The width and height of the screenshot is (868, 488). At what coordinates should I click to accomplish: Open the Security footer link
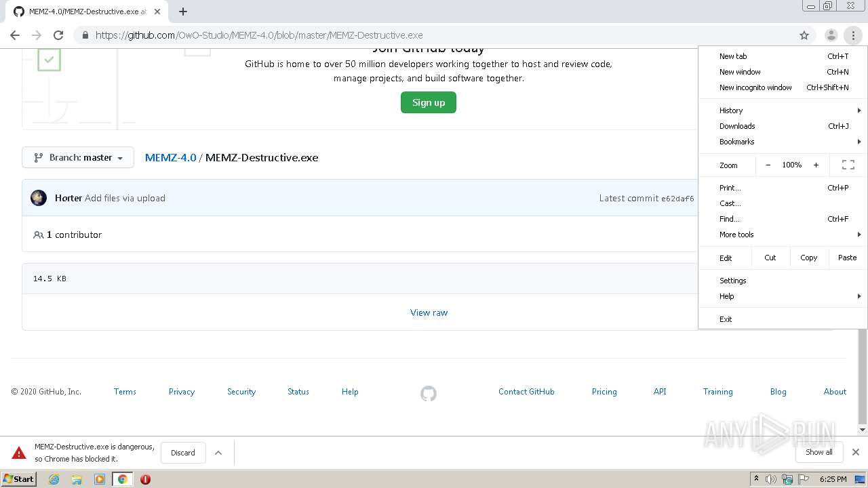point(241,392)
